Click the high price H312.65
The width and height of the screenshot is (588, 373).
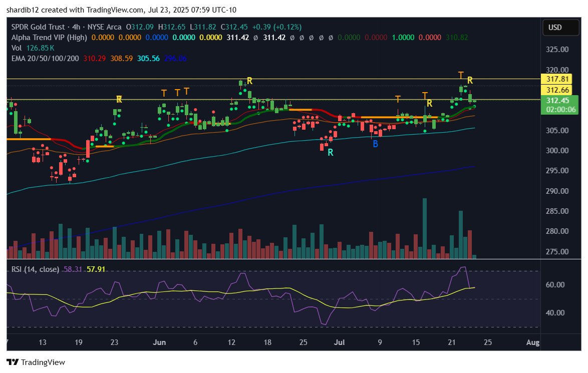coord(171,27)
